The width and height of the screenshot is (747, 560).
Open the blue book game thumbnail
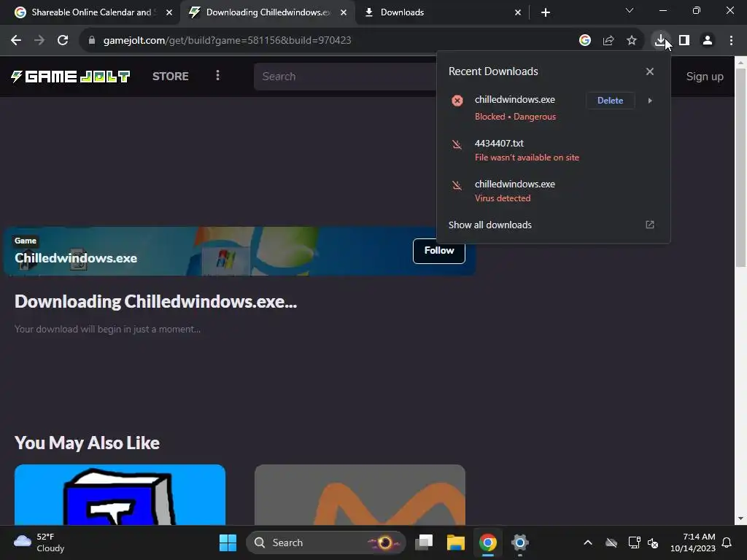coord(120,495)
